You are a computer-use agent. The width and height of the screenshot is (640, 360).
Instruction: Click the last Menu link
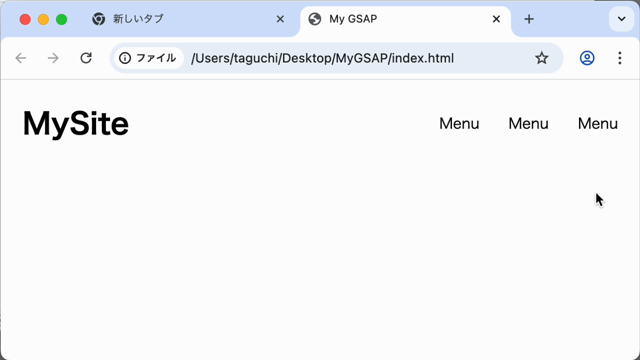598,123
